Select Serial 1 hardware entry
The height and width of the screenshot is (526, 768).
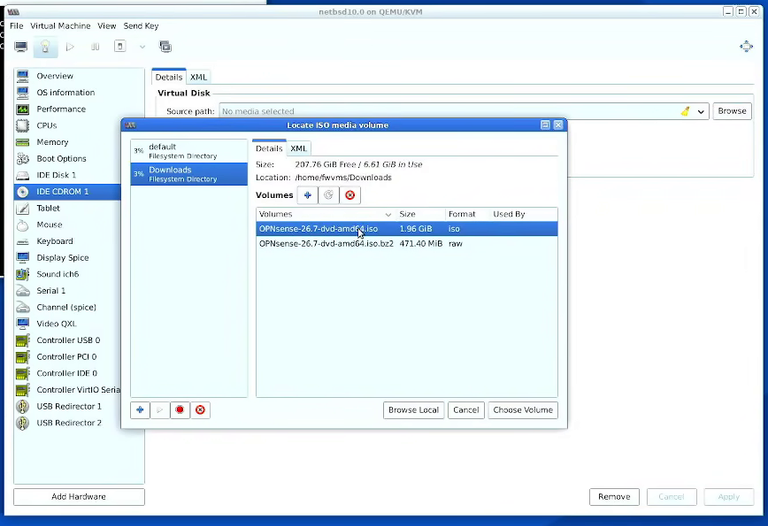pos(68,291)
